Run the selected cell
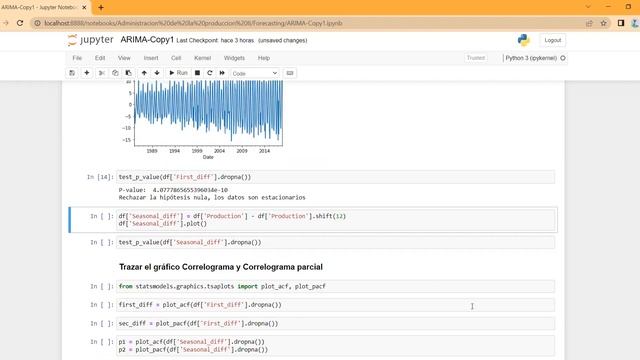 178,73
